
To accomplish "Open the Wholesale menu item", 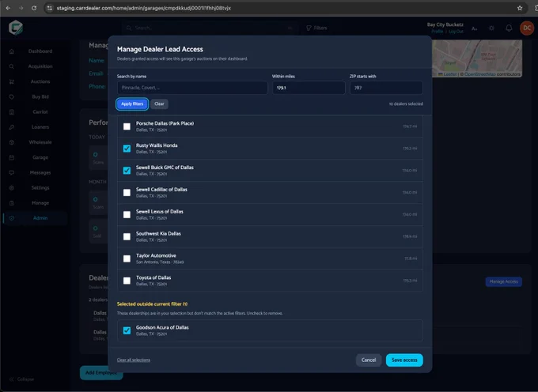I will click(x=40, y=142).
